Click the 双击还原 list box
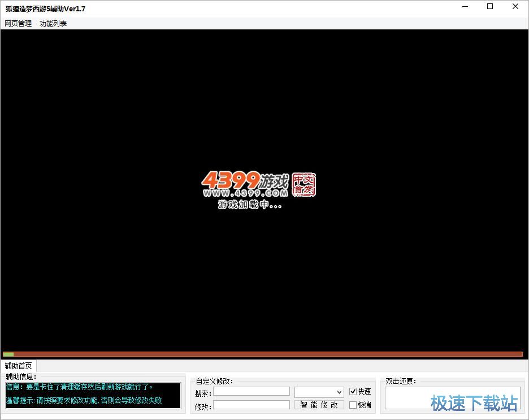The width and height of the screenshot is (529, 420). click(452, 397)
